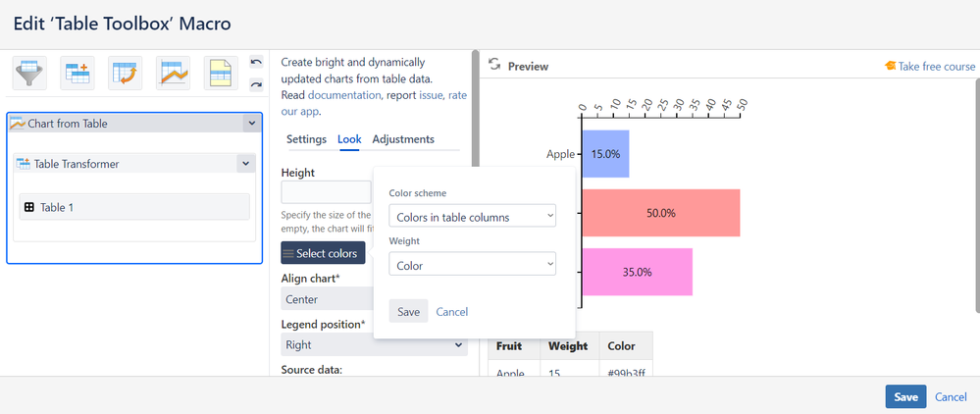Switch to the Look tab
The height and width of the screenshot is (414, 980).
point(349,139)
